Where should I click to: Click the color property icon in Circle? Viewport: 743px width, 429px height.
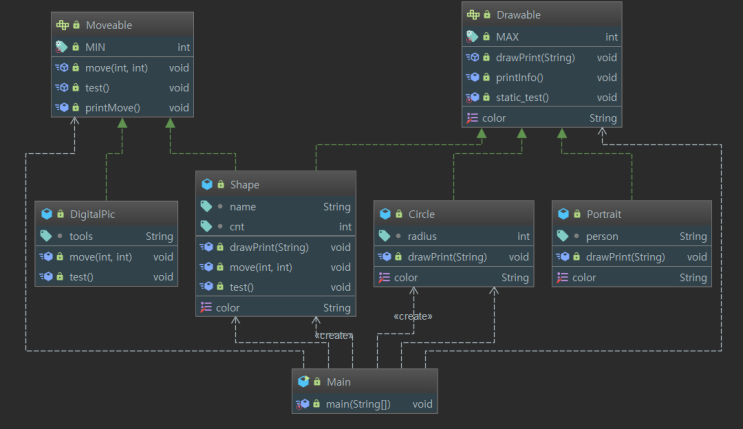[384, 277]
